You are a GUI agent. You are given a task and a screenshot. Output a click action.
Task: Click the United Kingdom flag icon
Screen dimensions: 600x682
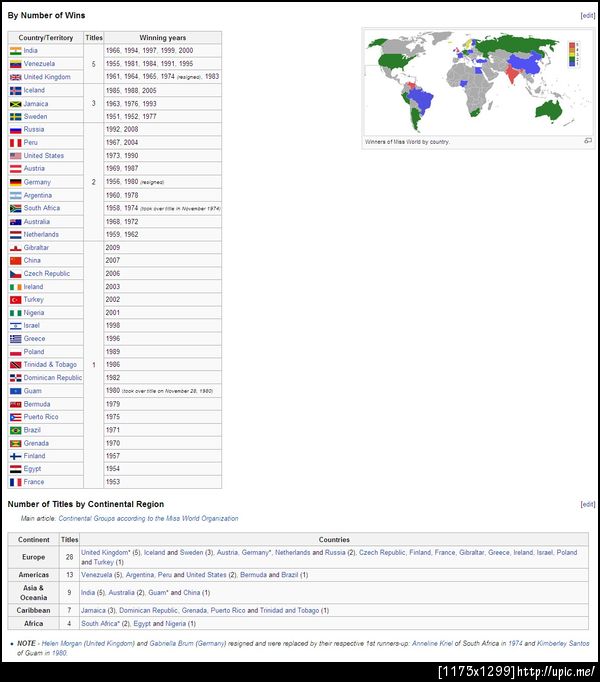coord(16,77)
